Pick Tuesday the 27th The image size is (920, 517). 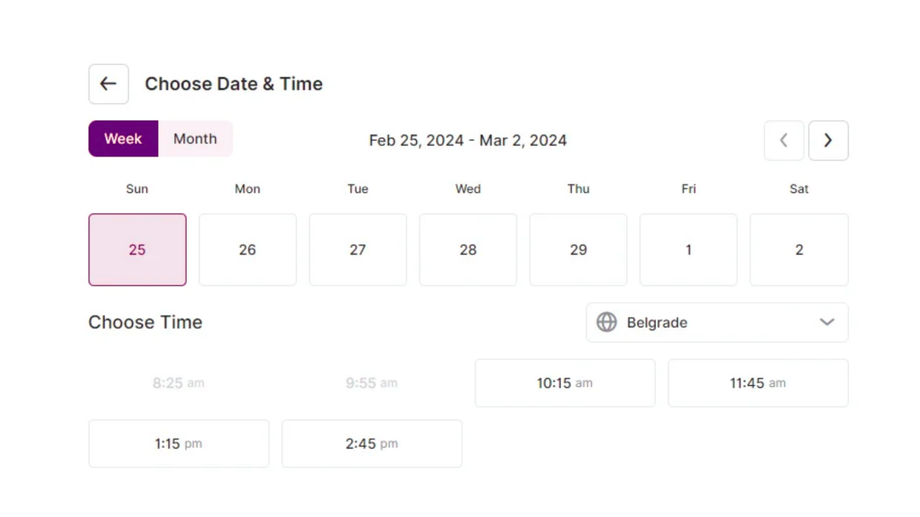coord(358,250)
